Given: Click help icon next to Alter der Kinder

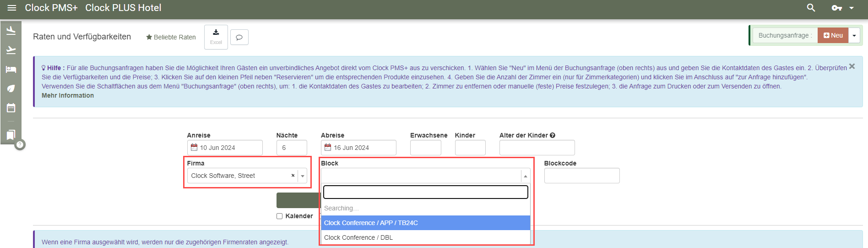Looking at the screenshot, I should 553,135.
